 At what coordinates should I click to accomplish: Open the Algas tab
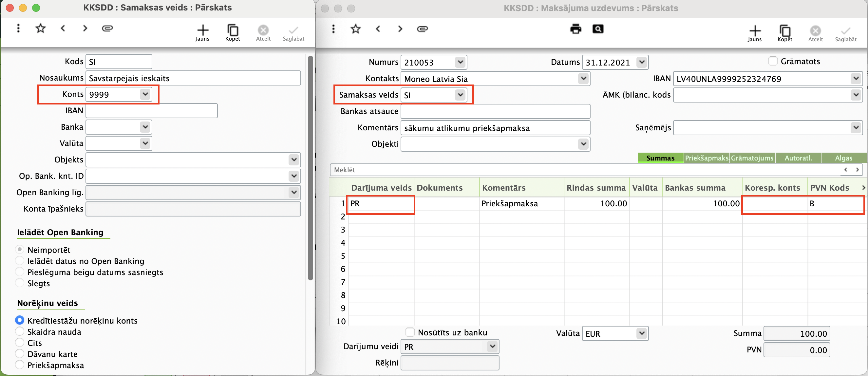pyautogui.click(x=843, y=158)
